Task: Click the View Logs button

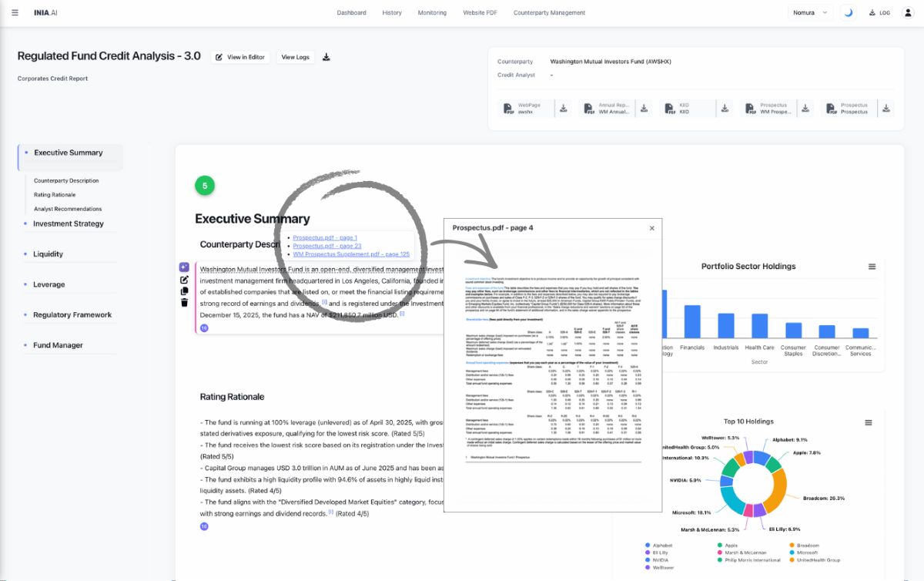Action: (x=296, y=57)
